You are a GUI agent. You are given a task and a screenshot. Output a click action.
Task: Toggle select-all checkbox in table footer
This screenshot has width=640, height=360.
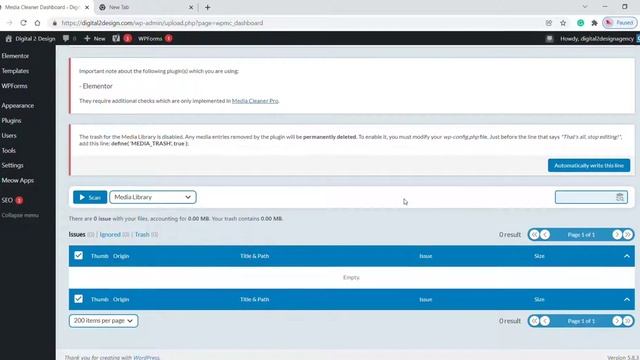coord(78,299)
